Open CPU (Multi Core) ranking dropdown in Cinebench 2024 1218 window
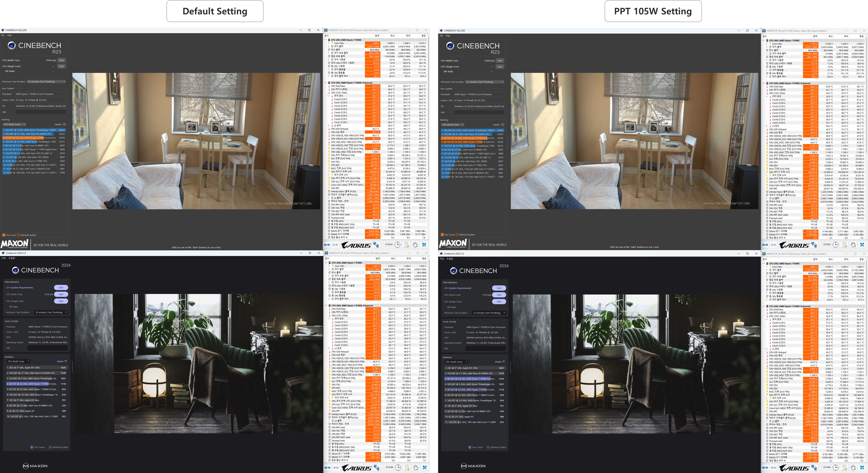 456,362
